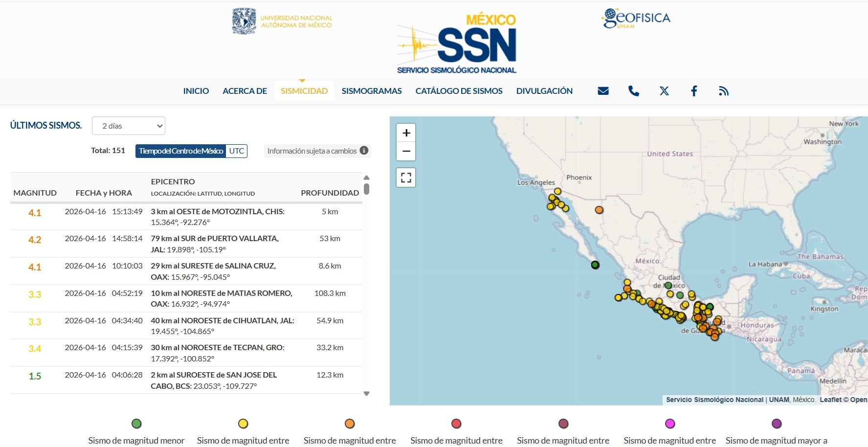868x447 pixels.
Task: Click the Geofísica UNAM logo
Action: (636, 18)
